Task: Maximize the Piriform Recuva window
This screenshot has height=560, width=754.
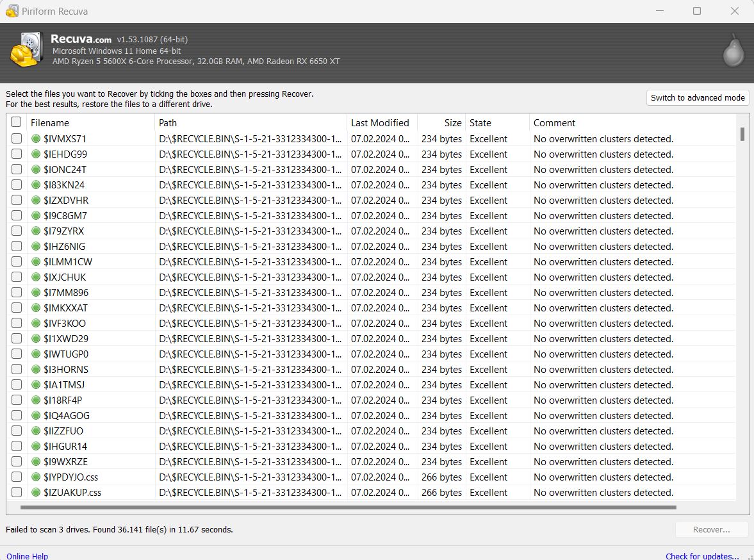Action: coord(697,11)
